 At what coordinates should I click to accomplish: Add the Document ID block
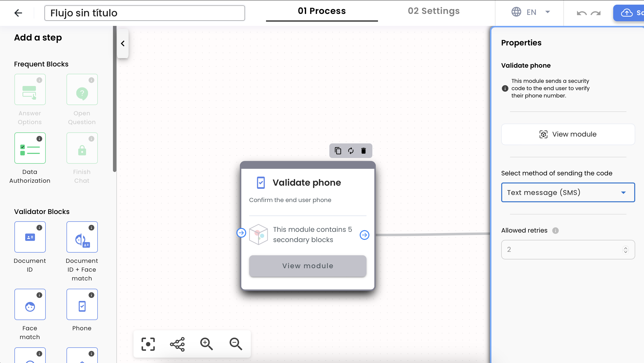tap(30, 237)
